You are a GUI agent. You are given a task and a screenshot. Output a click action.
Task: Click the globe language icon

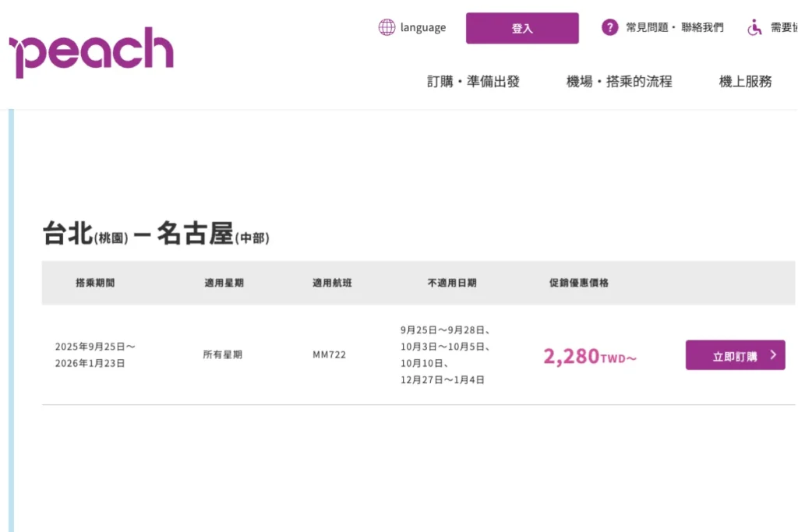[x=387, y=27]
